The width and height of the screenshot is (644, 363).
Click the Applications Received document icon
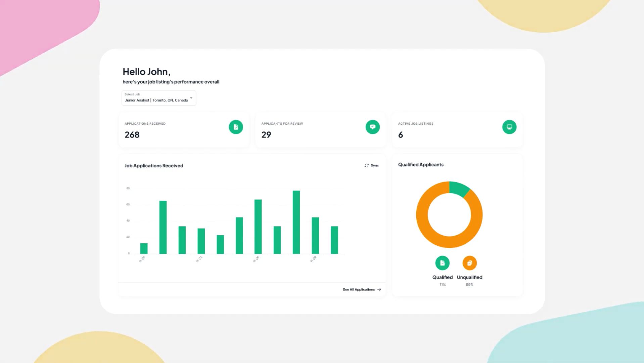point(236,127)
